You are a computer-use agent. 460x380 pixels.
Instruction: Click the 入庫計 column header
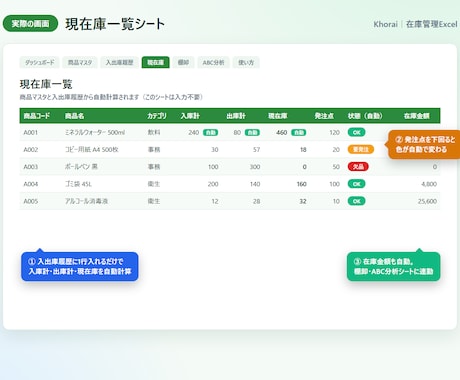190,116
